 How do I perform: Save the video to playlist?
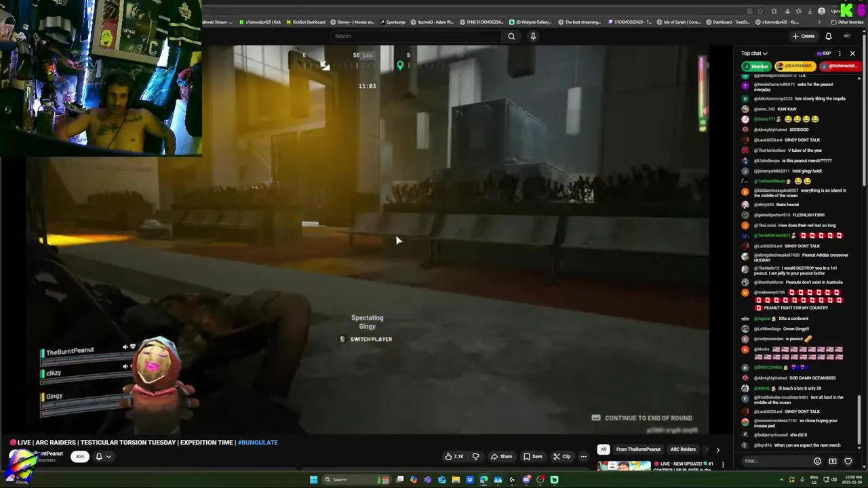tap(532, 456)
